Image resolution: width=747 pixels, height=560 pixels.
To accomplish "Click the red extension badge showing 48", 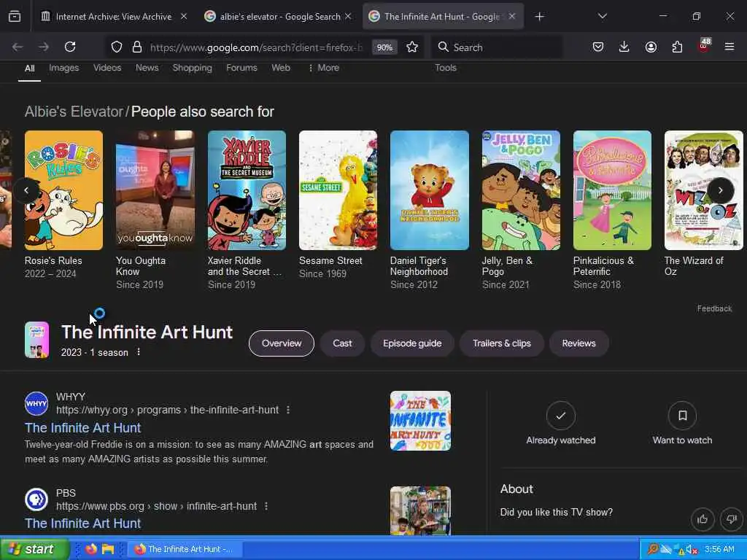I will tap(704, 45).
